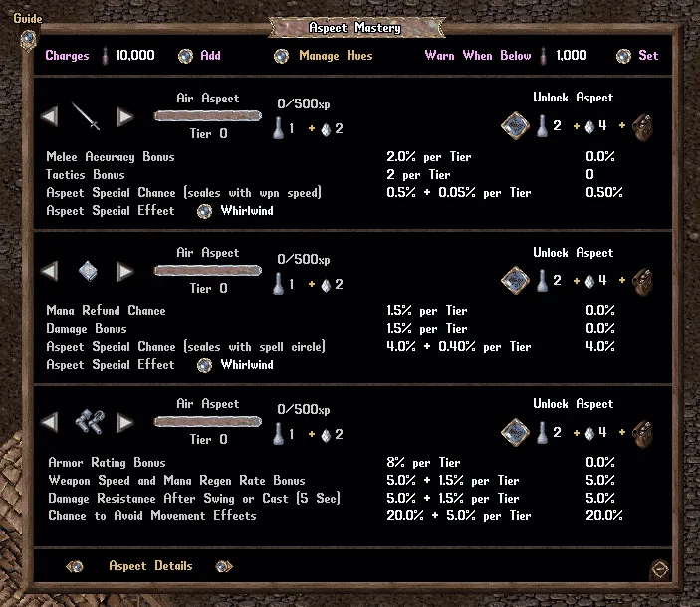The height and width of the screenshot is (607, 700).
Task: Click the Charges potion icon
Action: pos(105,56)
